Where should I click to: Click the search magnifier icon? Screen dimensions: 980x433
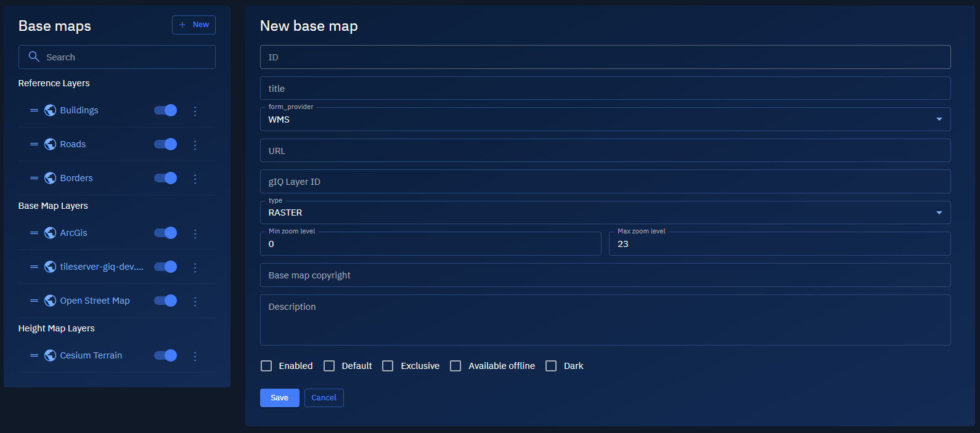(34, 57)
